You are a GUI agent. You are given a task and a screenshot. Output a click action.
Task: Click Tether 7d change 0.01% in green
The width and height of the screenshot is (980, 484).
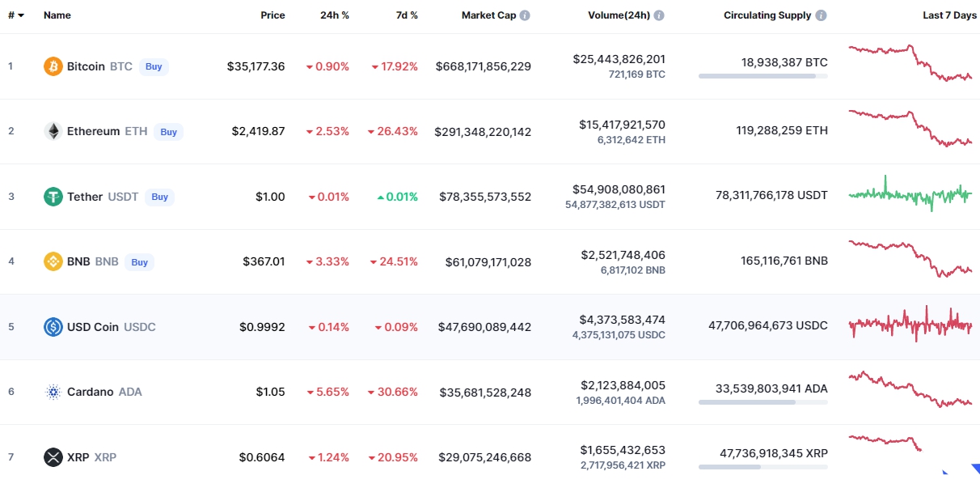pyautogui.click(x=398, y=197)
